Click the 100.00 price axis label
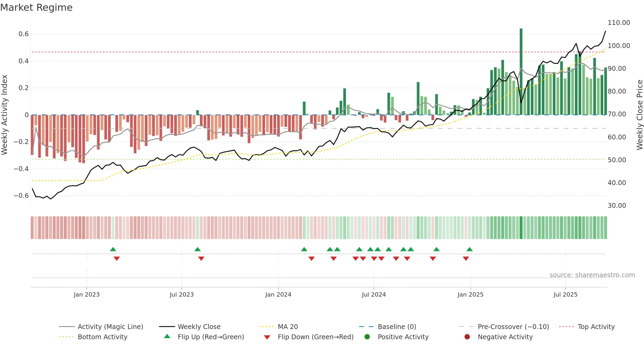Viewport: 644px width, 362px height. pos(619,46)
